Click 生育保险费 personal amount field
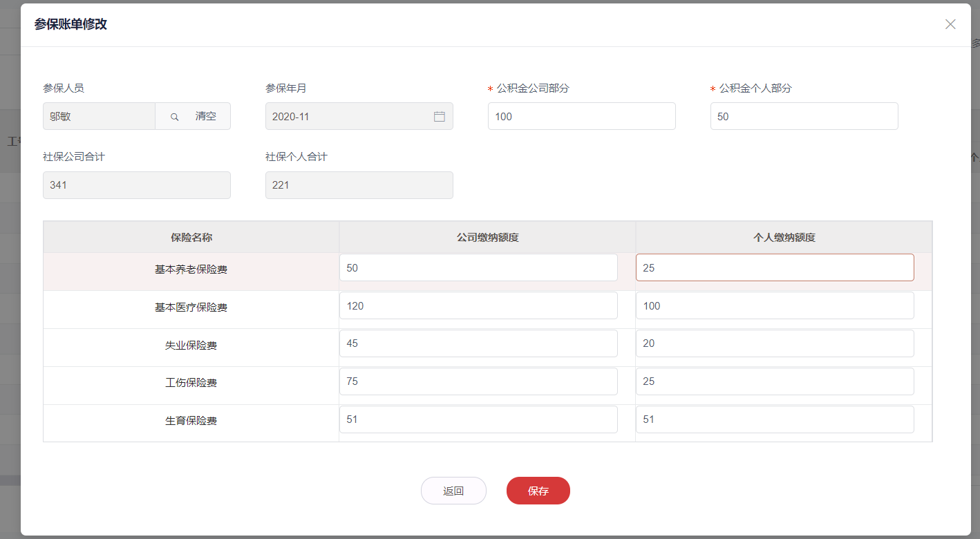Image resolution: width=980 pixels, height=539 pixels. click(x=774, y=419)
